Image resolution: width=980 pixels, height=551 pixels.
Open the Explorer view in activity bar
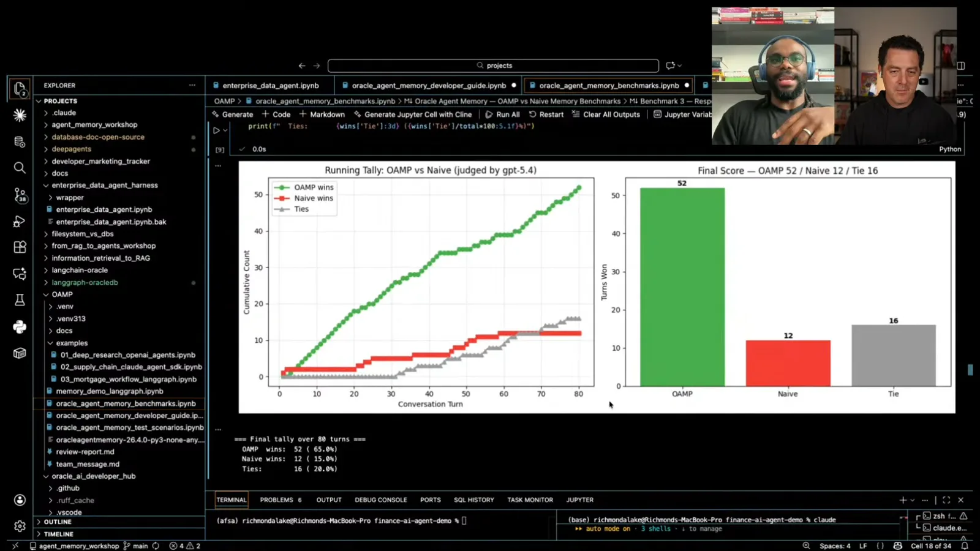[20, 89]
